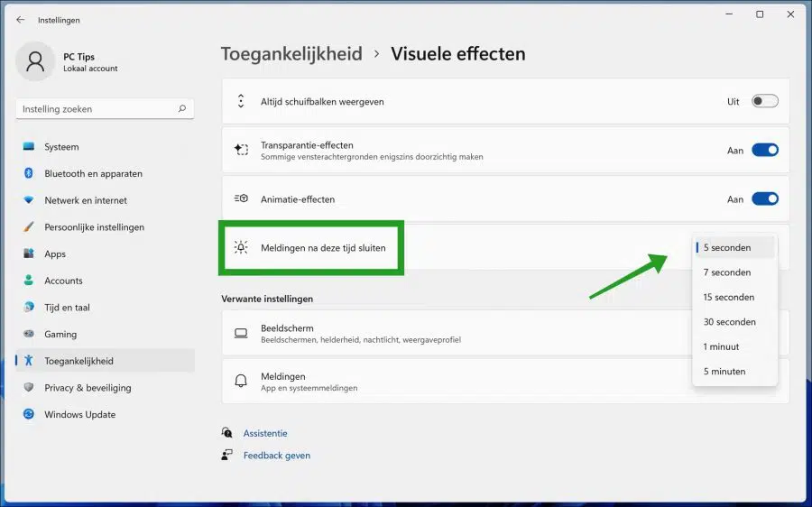This screenshot has height=507, width=812.
Task: Click the Privacy & beveiliging shield icon
Action: click(x=29, y=387)
